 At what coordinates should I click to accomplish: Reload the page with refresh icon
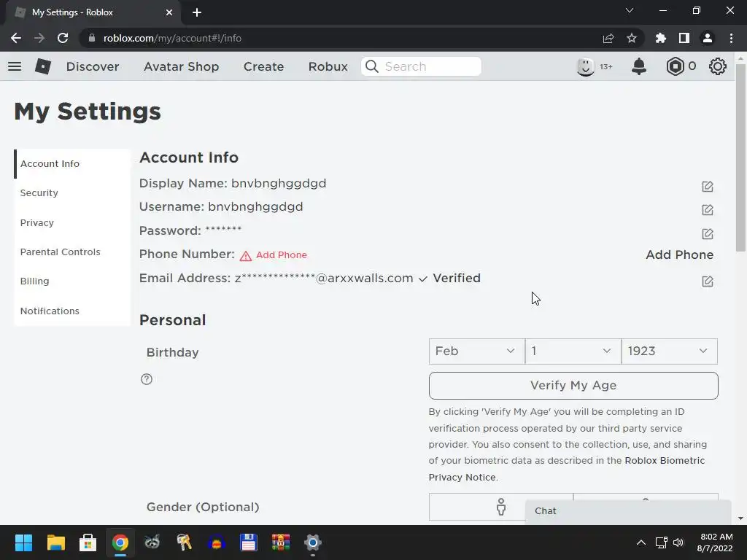(x=63, y=38)
